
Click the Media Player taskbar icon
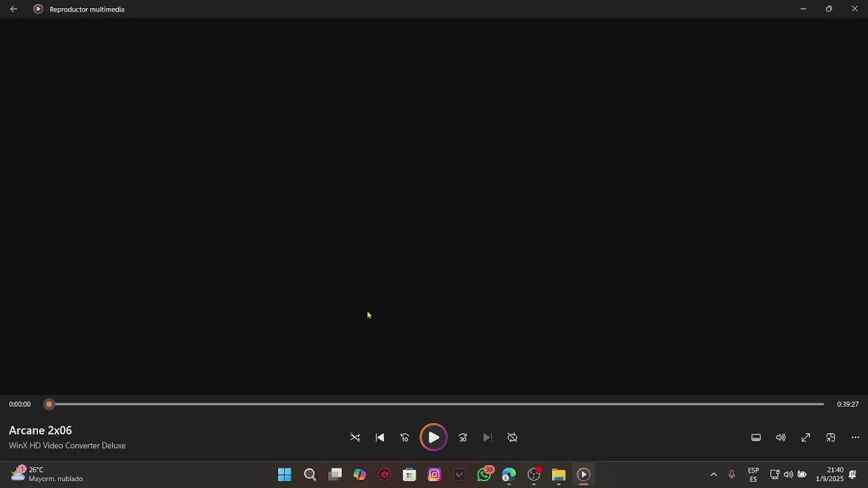pyautogui.click(x=584, y=474)
